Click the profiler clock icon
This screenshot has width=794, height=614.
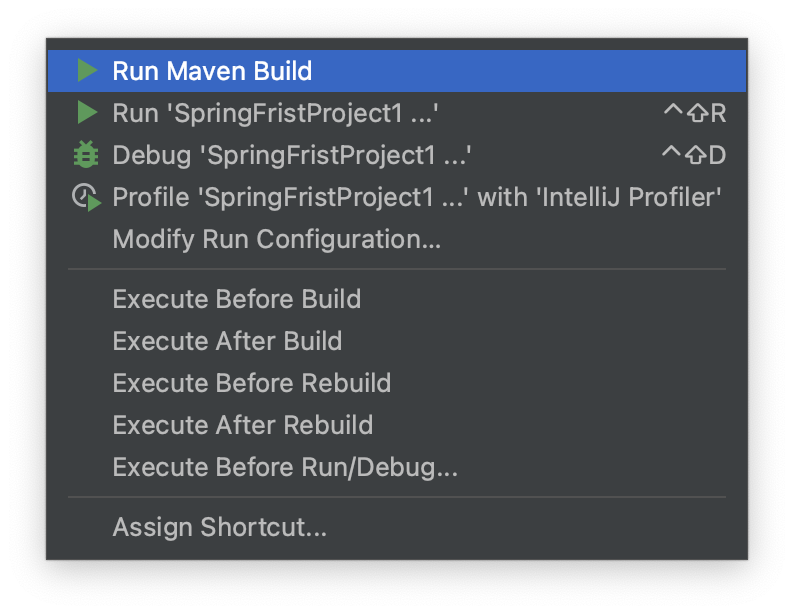(87, 197)
